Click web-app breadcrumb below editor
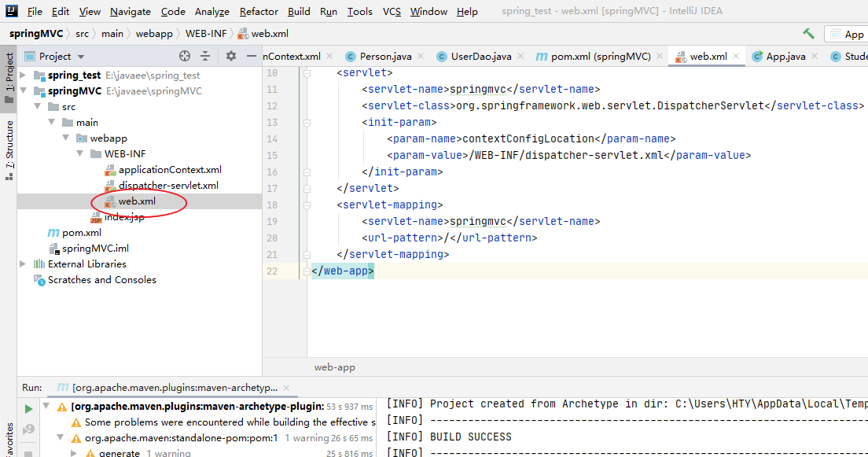Screen dimensions: 868x457 click(x=334, y=367)
